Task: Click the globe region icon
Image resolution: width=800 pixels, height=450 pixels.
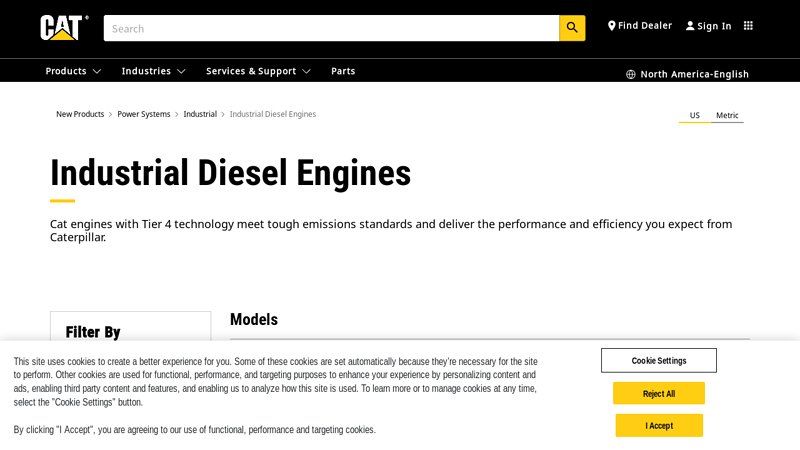Action: 631,74
